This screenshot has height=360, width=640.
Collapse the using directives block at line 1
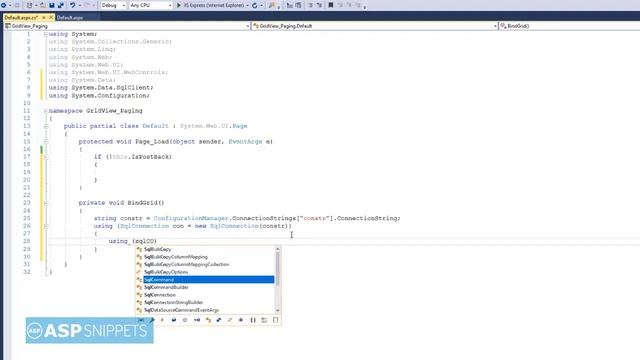click(46, 34)
